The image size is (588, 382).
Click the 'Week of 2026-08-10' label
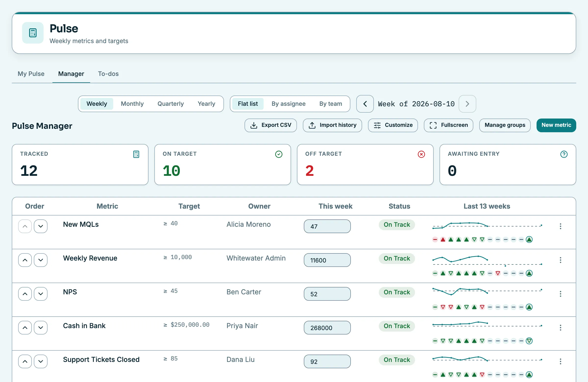[416, 104]
